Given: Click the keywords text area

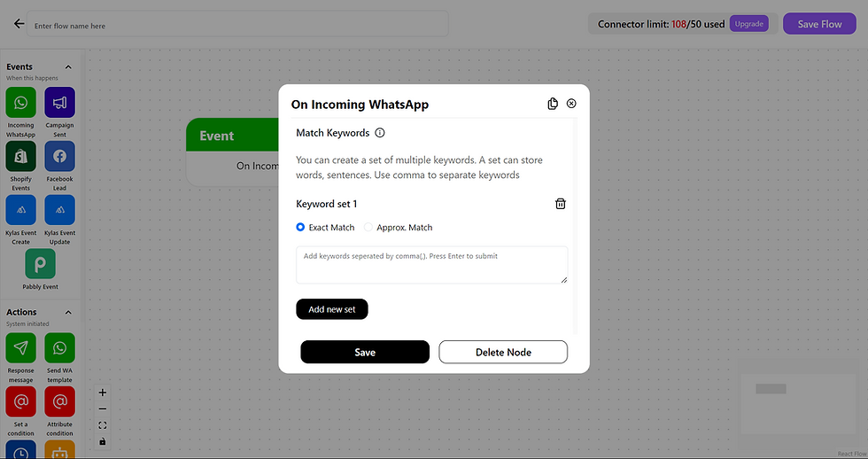Looking at the screenshot, I should 432,265.
